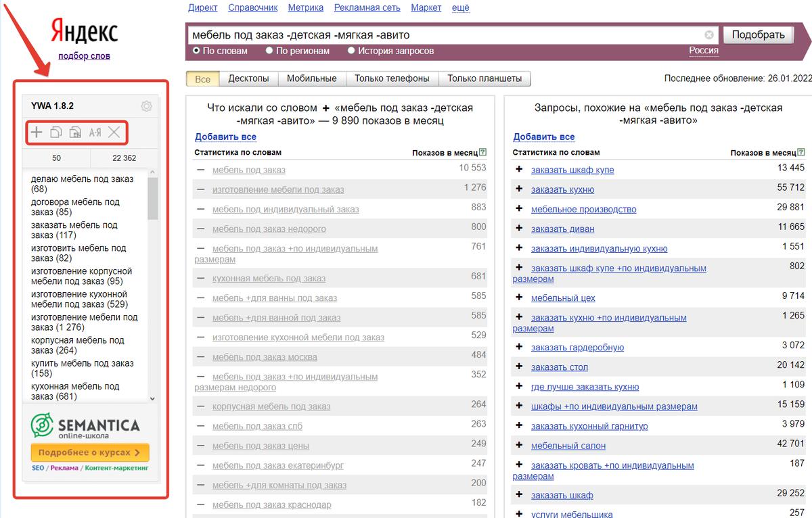812x518 pixels.
Task: Click the plus icon beside "заказать стол"
Action: [x=519, y=367]
